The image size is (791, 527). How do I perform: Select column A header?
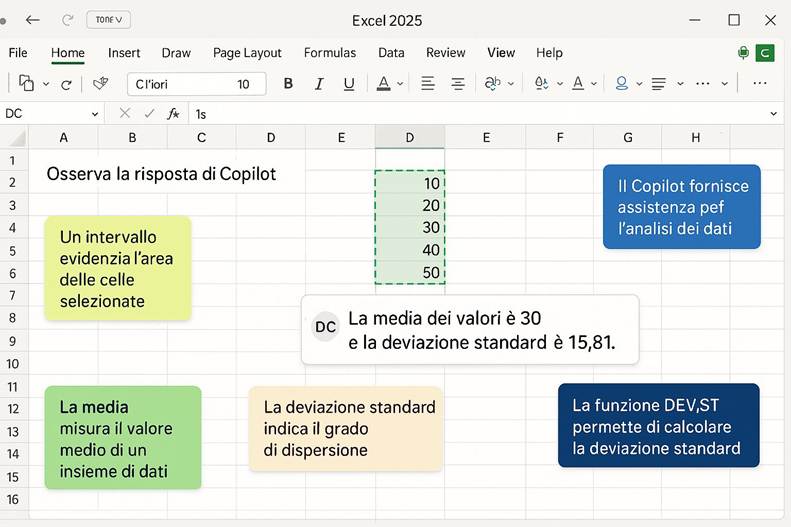coord(64,138)
